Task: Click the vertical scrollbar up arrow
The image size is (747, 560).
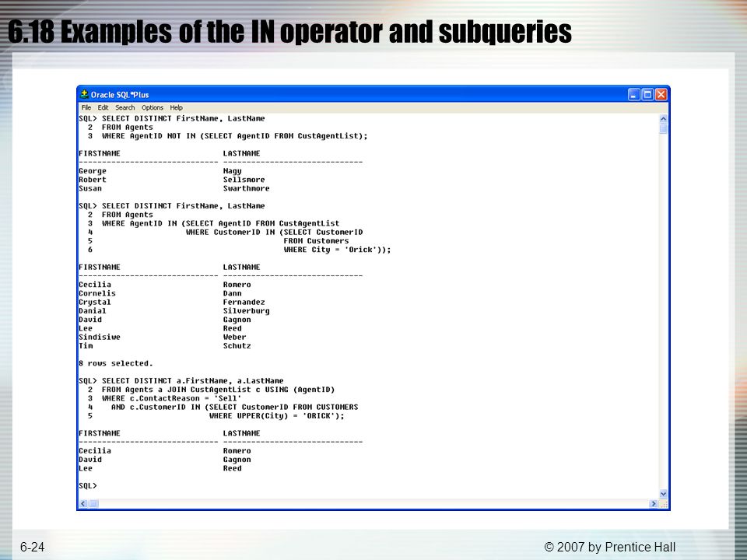Action: click(663, 118)
